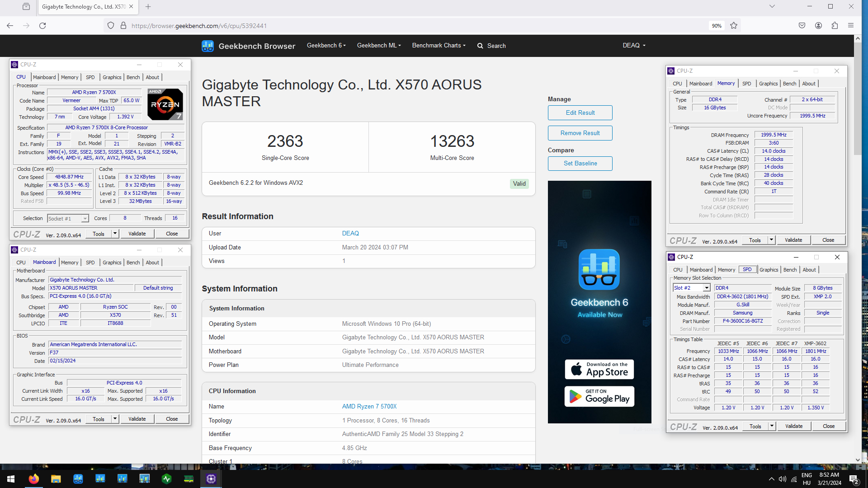This screenshot has height=488, width=868.
Task: Expand Tools arrow in Memory tab window
Action: point(772,240)
